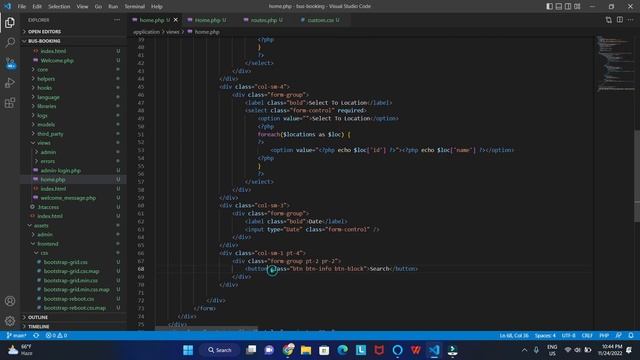The height and width of the screenshot is (360, 640).
Task: Open welcome_message.php file
Action: (68, 198)
